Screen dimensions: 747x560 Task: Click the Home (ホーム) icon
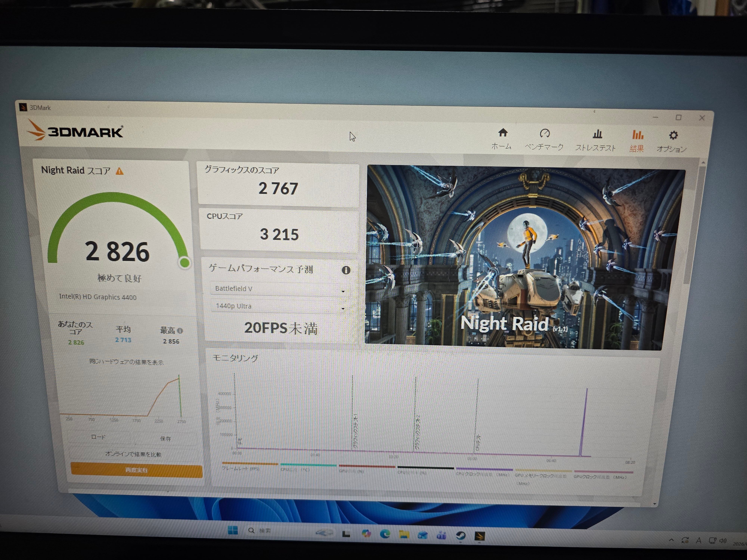(503, 133)
